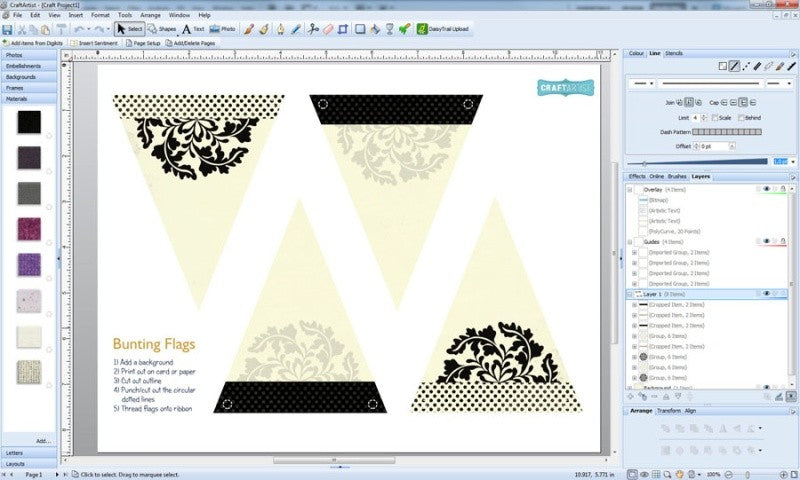The width and height of the screenshot is (800, 480).
Task: Click the Dash Pattern bar
Action: pyautogui.click(x=727, y=132)
